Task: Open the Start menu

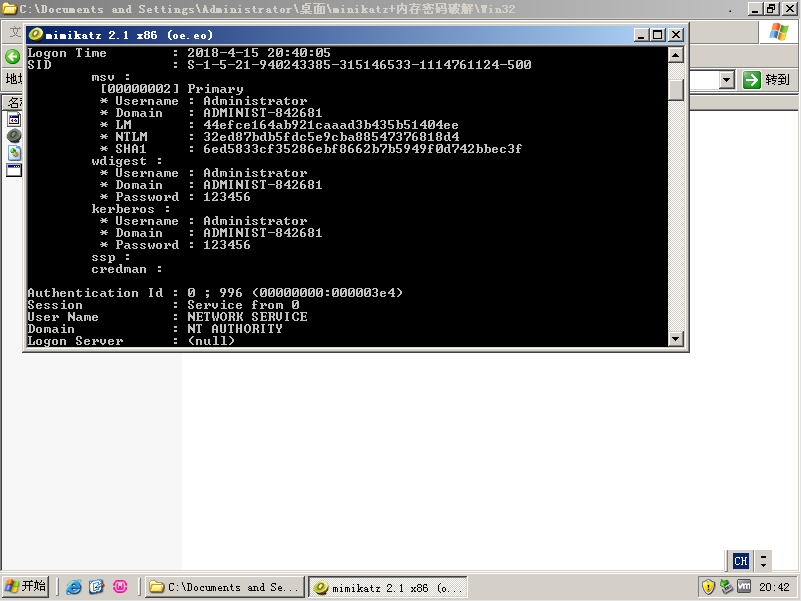Action: pyautogui.click(x=26, y=586)
